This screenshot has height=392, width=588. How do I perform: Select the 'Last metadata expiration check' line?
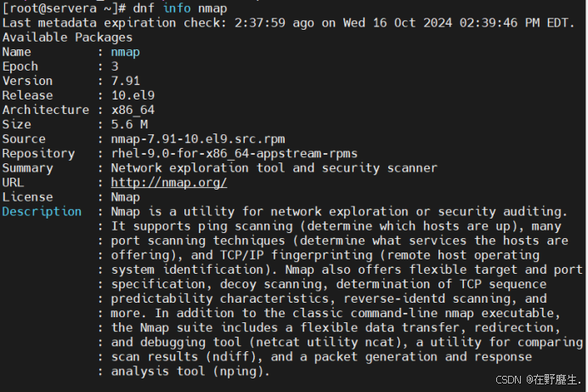pos(288,23)
